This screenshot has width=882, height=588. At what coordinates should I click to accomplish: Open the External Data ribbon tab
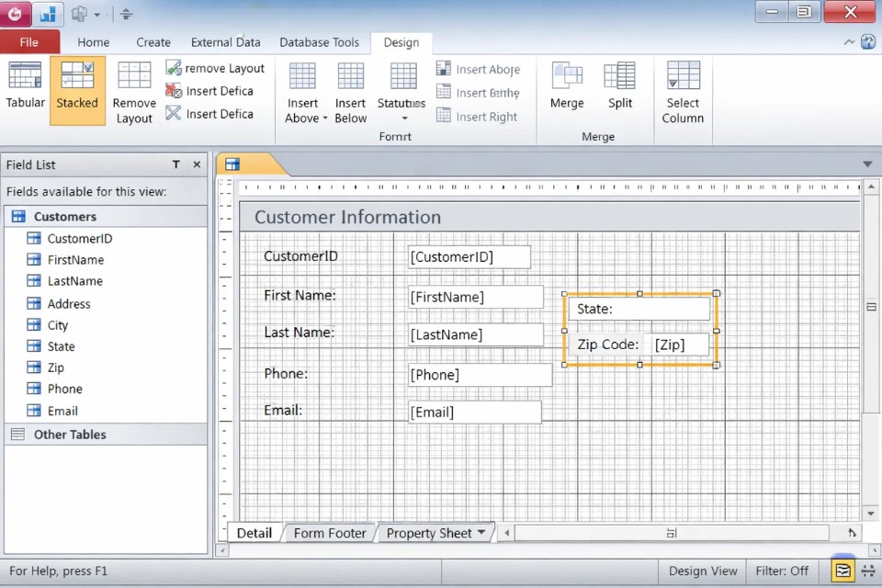(225, 42)
